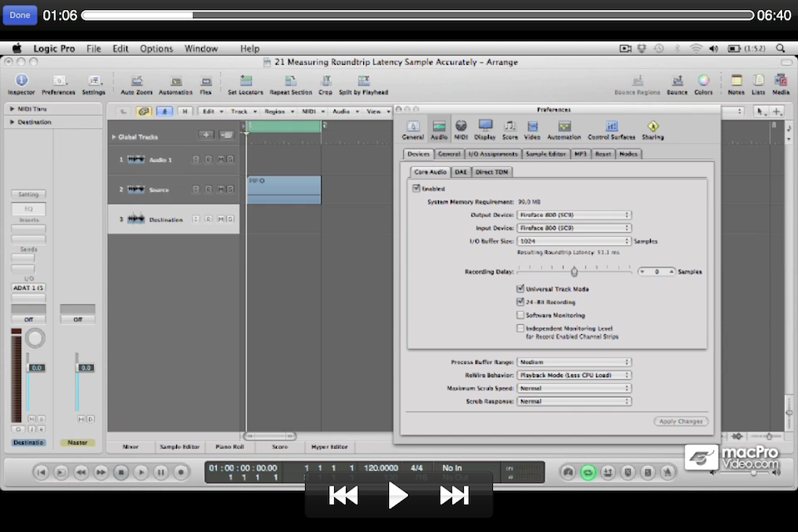
Task: Click the Crop toolbar icon
Action: click(325, 84)
